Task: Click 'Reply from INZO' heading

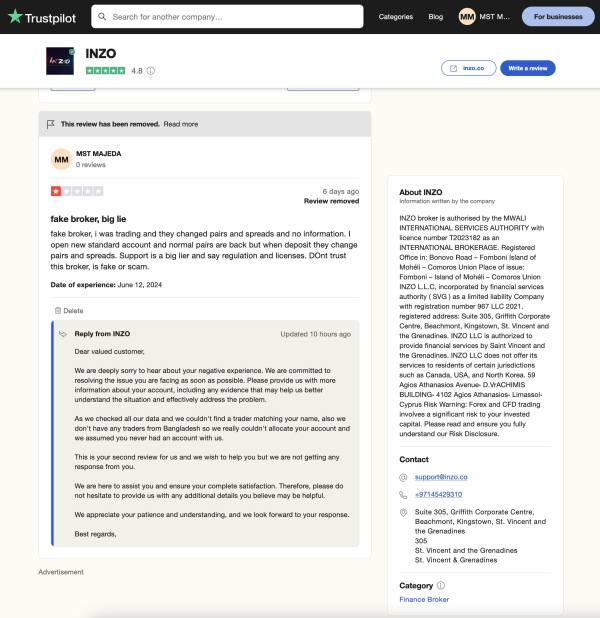Action: pos(102,334)
